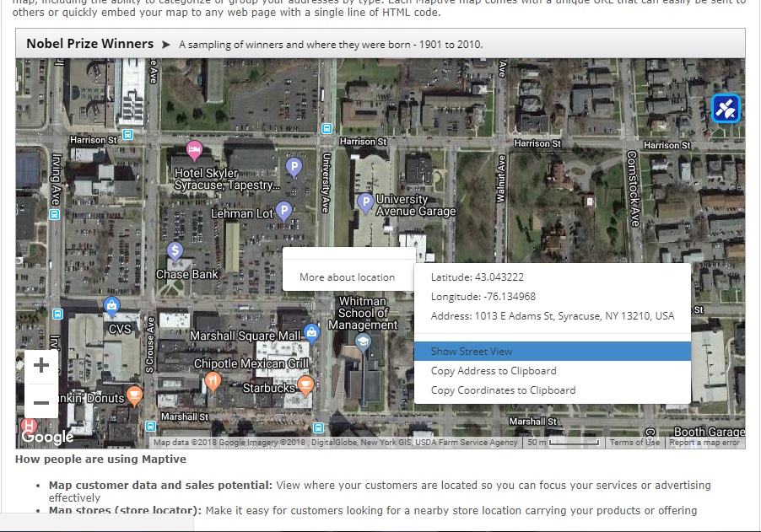
Task: Click the parking marker above Lehman Lot
Action: 294,167
